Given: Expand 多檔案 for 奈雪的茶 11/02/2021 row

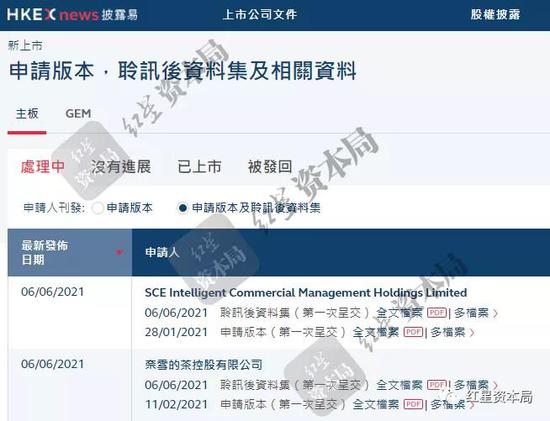Looking at the screenshot, I should (452, 404).
